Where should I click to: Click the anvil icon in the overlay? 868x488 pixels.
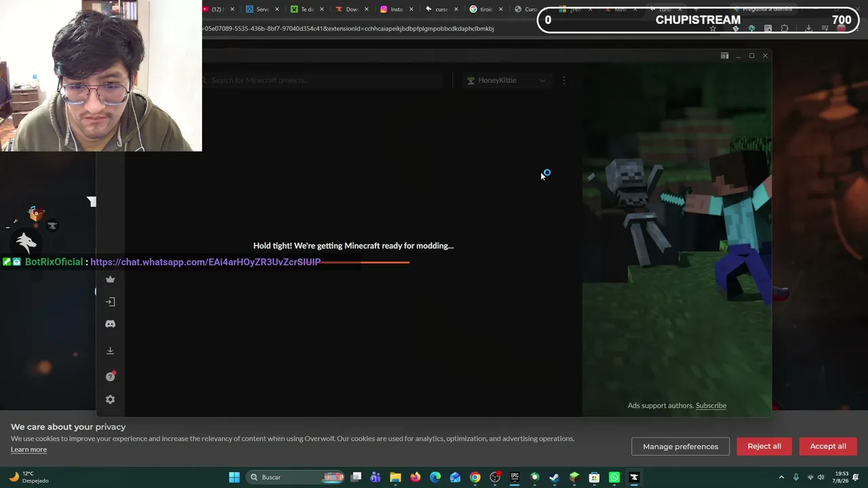(x=52, y=226)
